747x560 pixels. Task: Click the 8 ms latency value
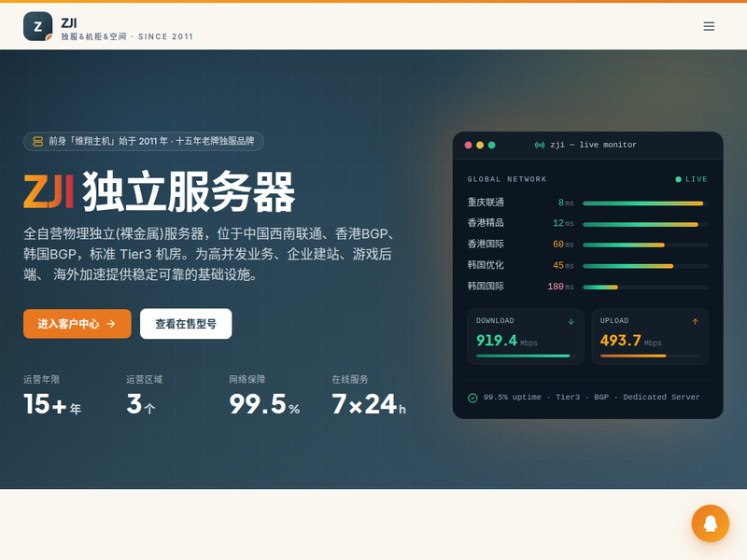pos(566,203)
